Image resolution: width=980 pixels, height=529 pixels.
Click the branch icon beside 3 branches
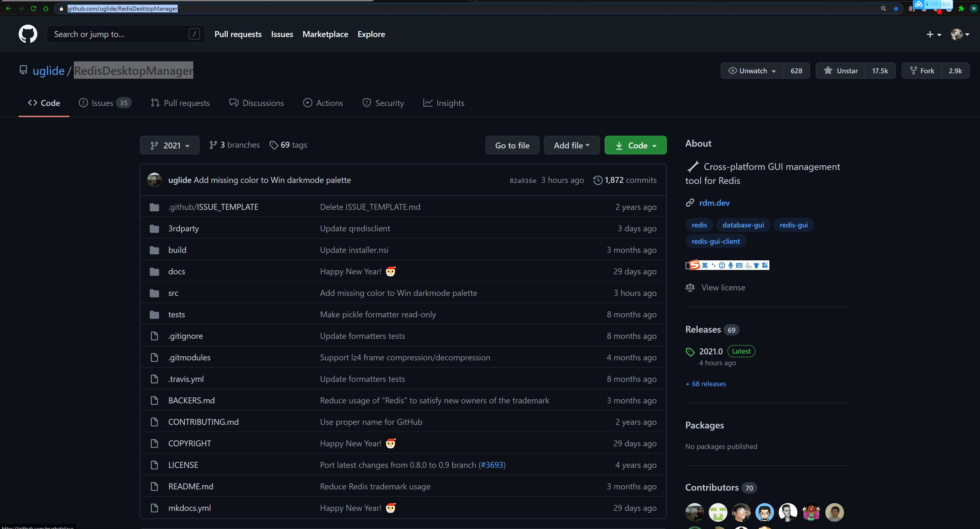pyautogui.click(x=213, y=145)
